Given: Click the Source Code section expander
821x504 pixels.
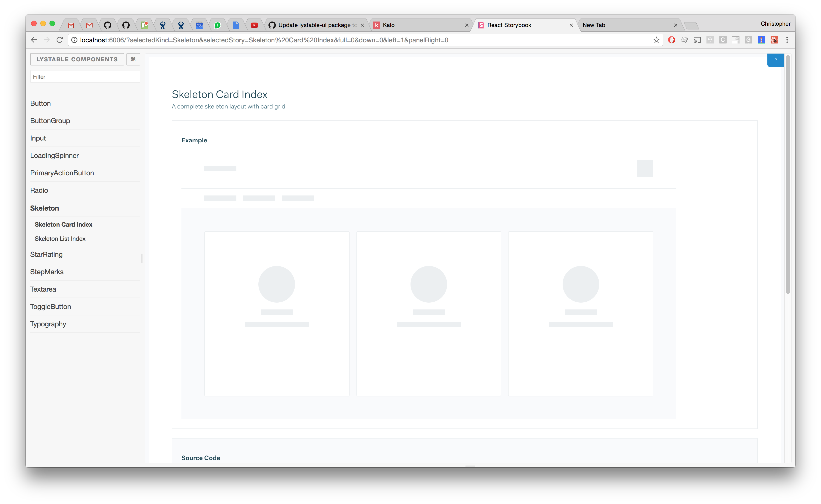Looking at the screenshot, I should (201, 458).
